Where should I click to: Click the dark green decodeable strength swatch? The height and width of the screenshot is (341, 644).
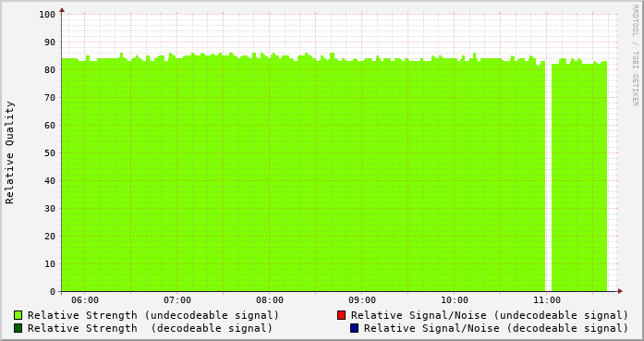[18, 328]
